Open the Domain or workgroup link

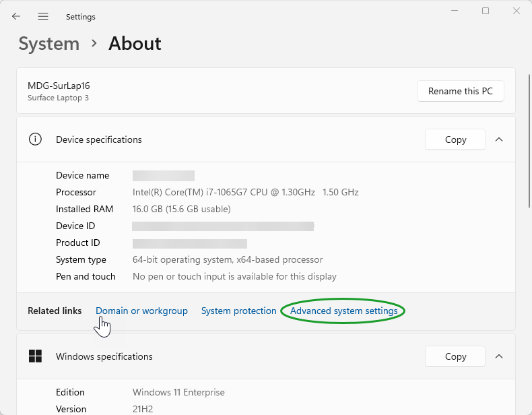(x=141, y=311)
